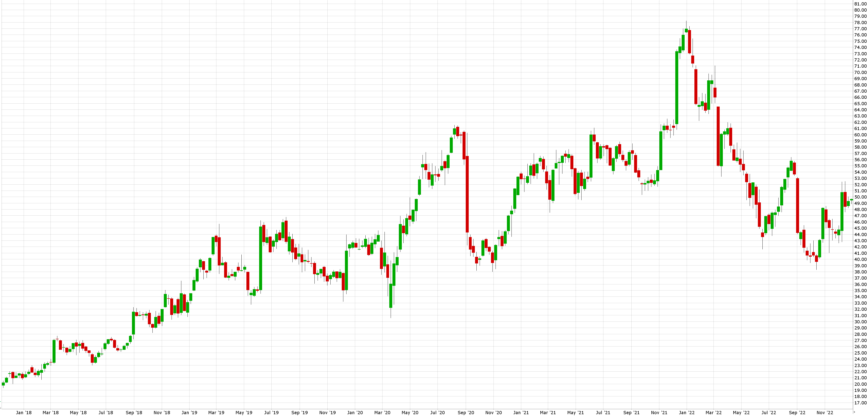Viewport: 868px width, 416px height.
Task: Select the 57.00 price axis label
Action: tap(860, 153)
